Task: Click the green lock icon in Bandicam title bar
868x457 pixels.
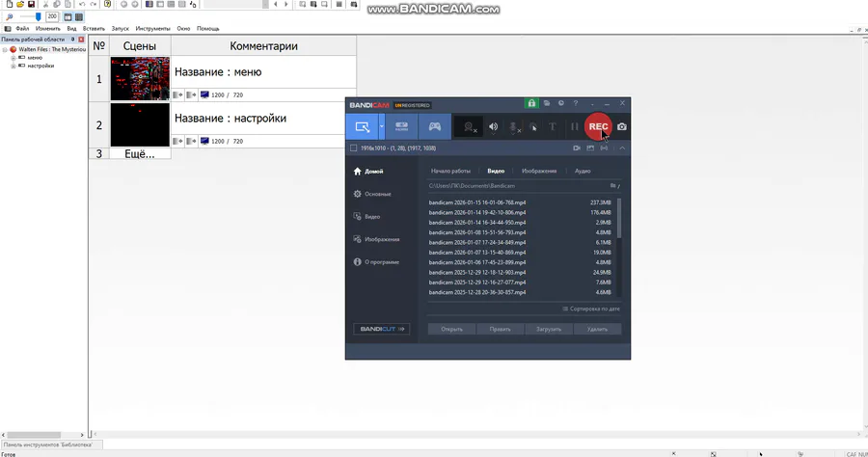Action: point(531,103)
